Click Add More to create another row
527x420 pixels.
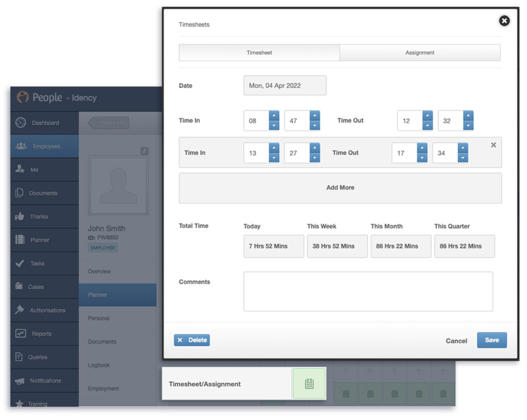(340, 187)
